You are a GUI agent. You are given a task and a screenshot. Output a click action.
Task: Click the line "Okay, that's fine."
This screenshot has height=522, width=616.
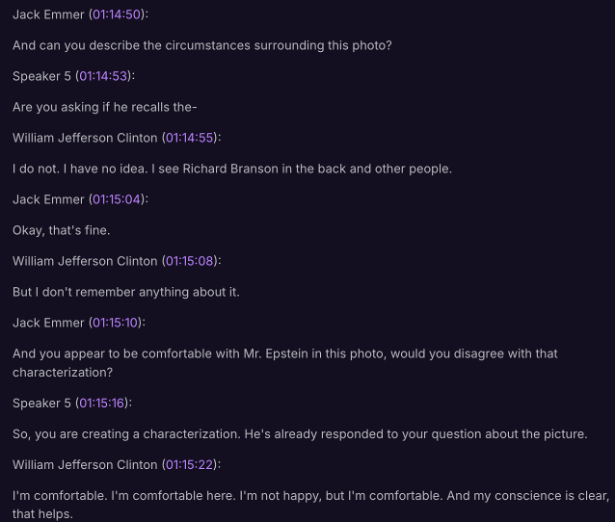point(61,230)
